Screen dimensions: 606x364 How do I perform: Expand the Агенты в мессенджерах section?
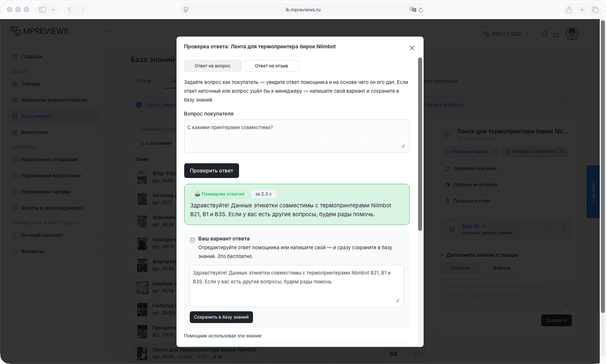pos(98,208)
